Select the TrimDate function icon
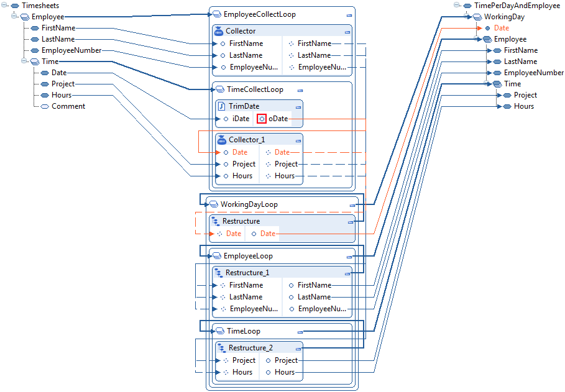 pos(219,106)
